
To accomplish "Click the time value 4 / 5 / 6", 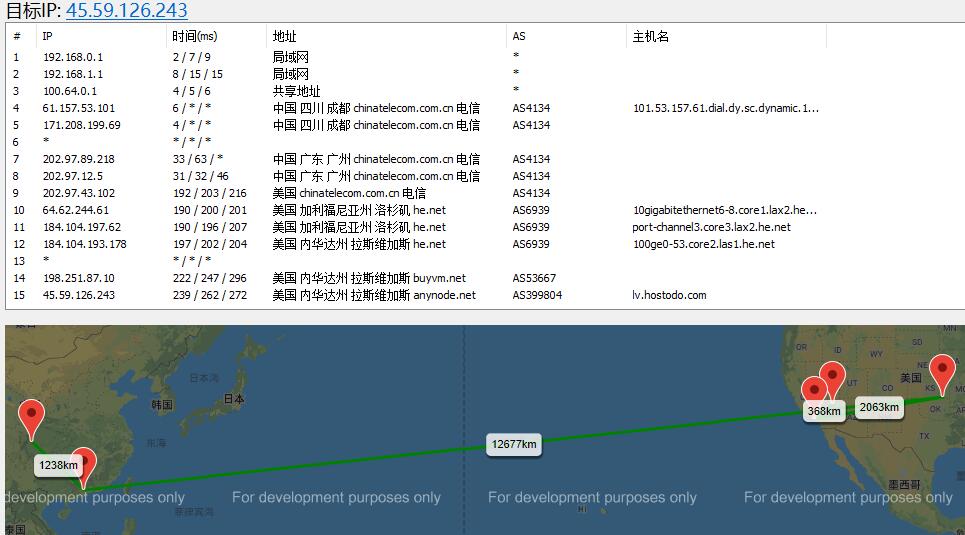I will pos(191,91).
